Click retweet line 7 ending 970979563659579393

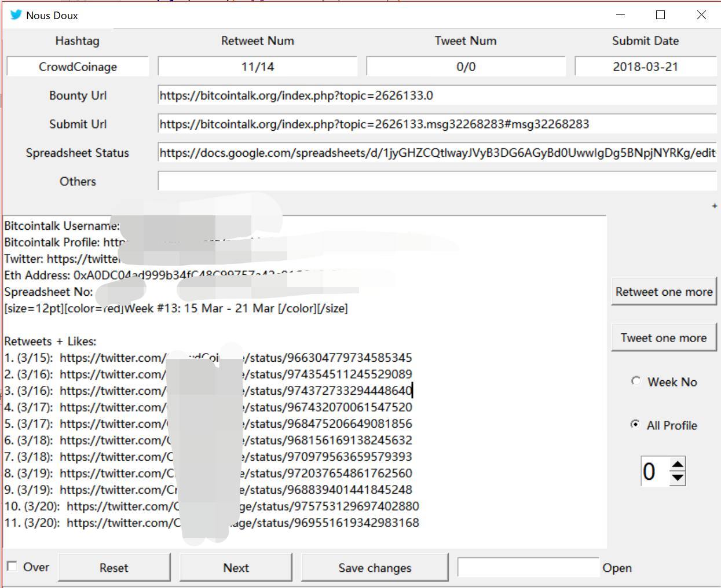click(x=208, y=457)
